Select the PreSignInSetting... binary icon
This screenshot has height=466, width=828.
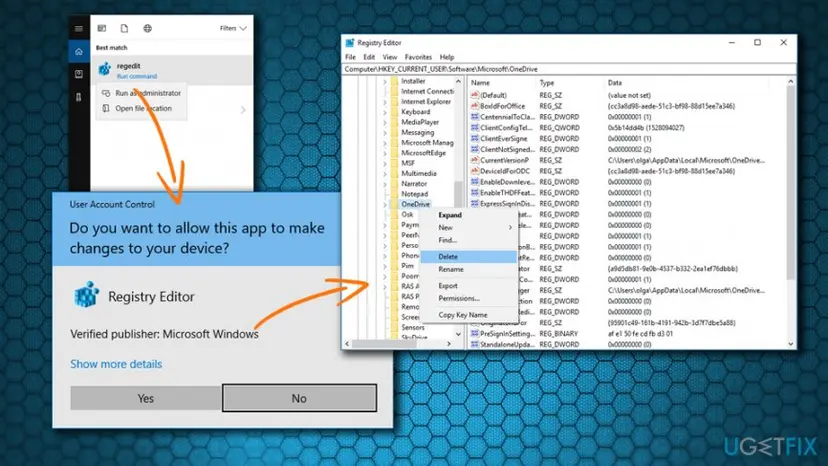pos(475,334)
